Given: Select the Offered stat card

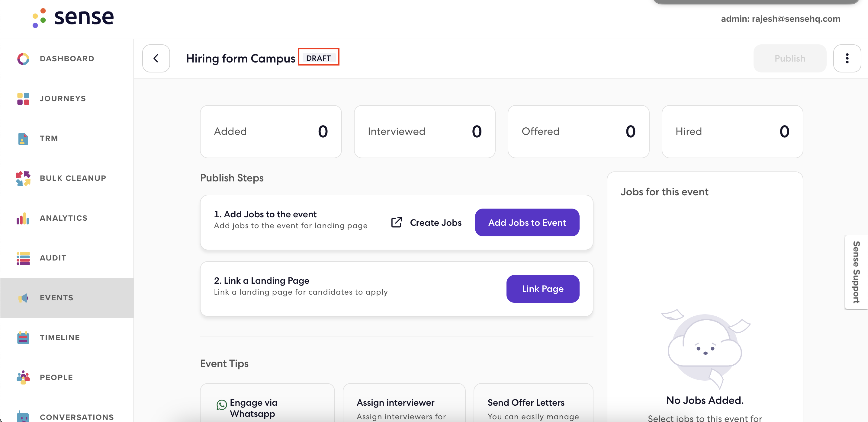Looking at the screenshot, I should (x=578, y=131).
